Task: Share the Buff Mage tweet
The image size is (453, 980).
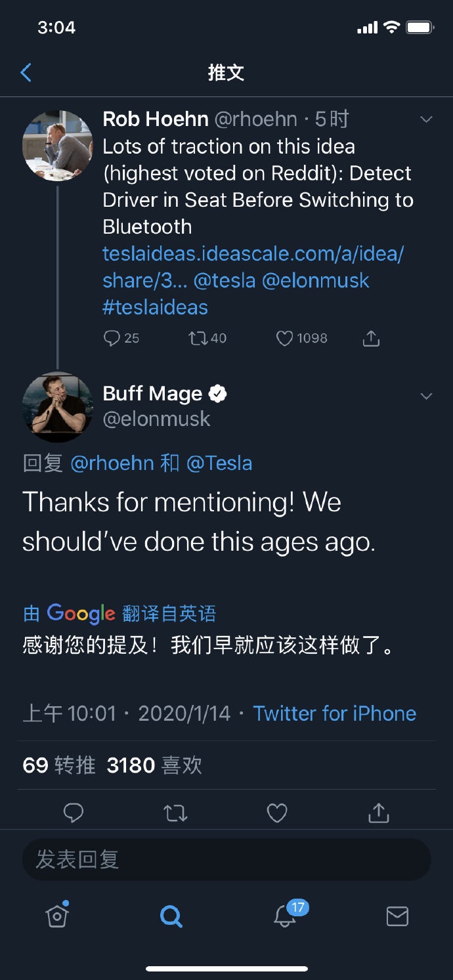Action: coord(379,813)
